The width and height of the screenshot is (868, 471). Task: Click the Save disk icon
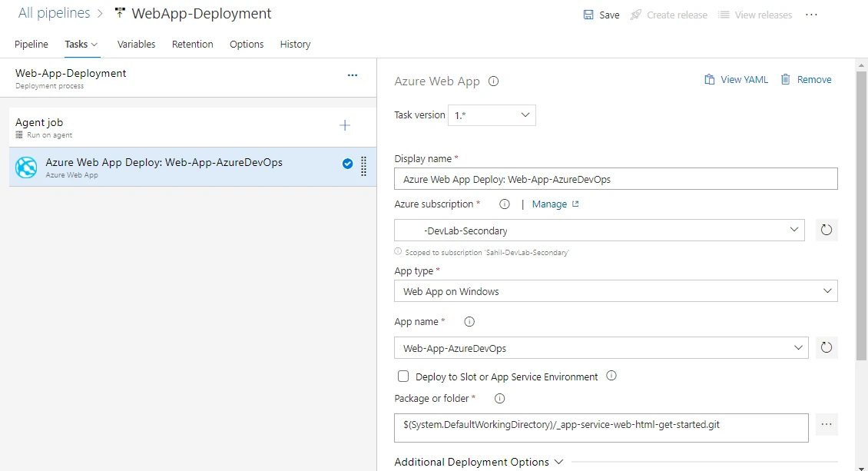click(x=588, y=15)
